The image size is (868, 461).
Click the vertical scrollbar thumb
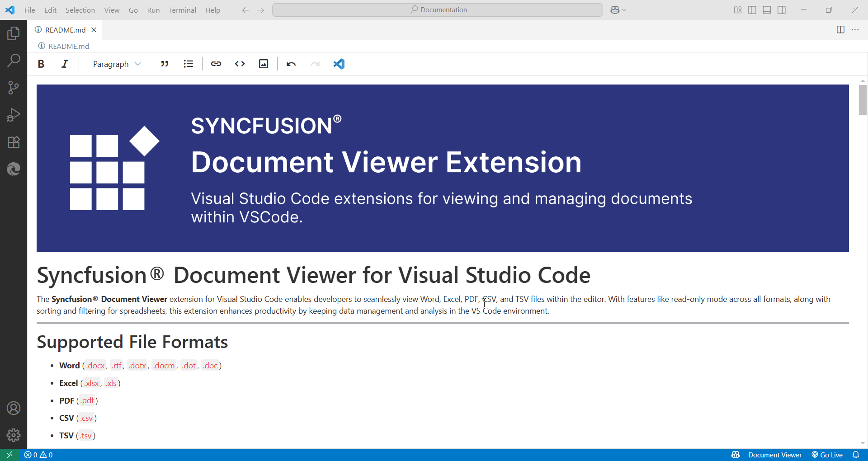863,100
